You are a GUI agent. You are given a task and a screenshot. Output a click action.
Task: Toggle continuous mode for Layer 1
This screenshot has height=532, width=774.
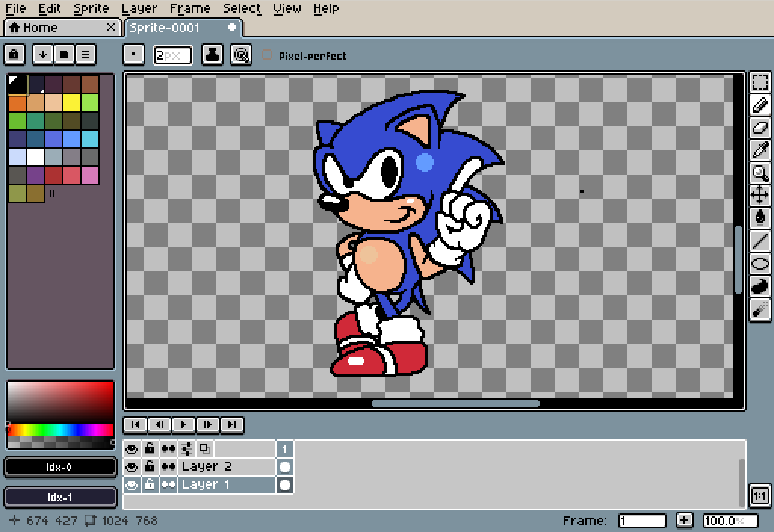click(x=169, y=485)
